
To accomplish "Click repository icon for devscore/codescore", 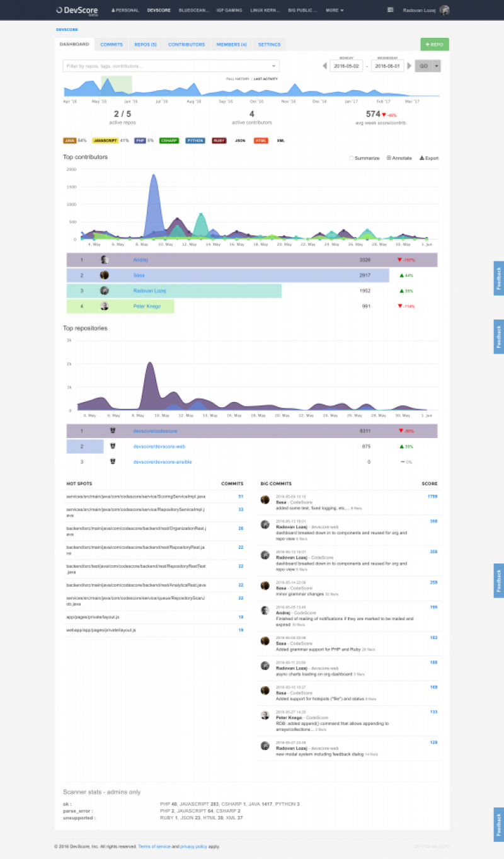I will click(x=112, y=431).
